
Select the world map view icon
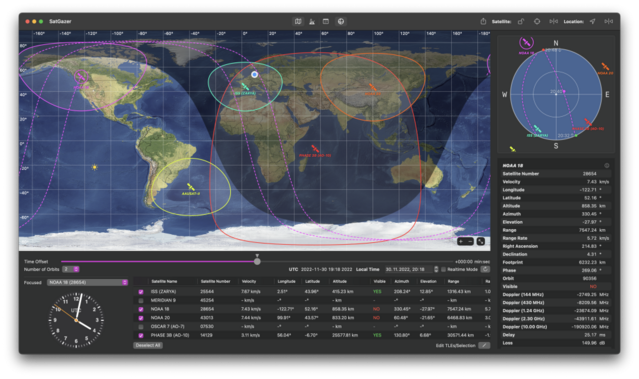298,21
